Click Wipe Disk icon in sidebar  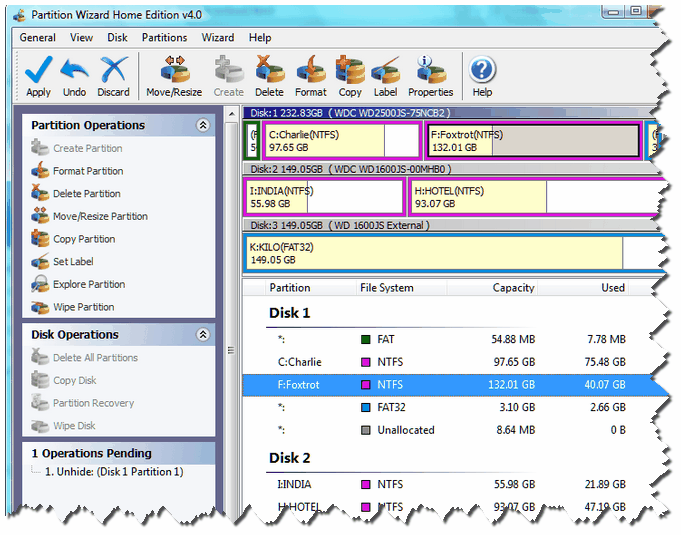point(40,426)
